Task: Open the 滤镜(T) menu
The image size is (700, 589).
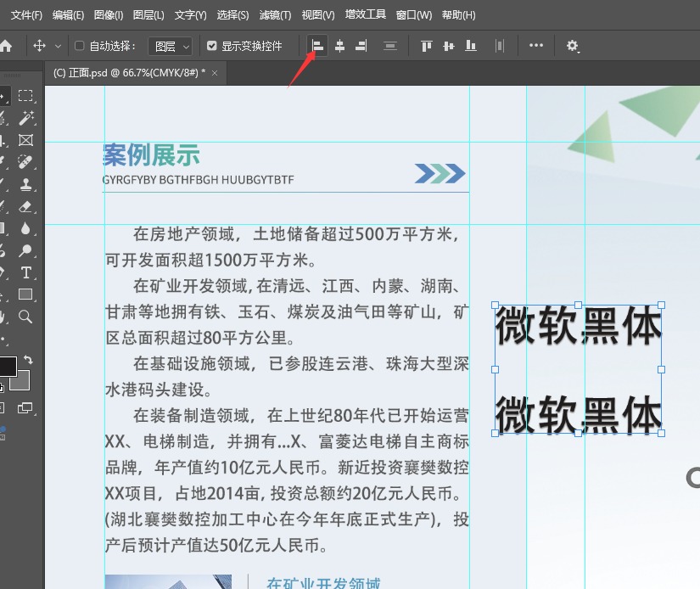Action: (x=275, y=15)
